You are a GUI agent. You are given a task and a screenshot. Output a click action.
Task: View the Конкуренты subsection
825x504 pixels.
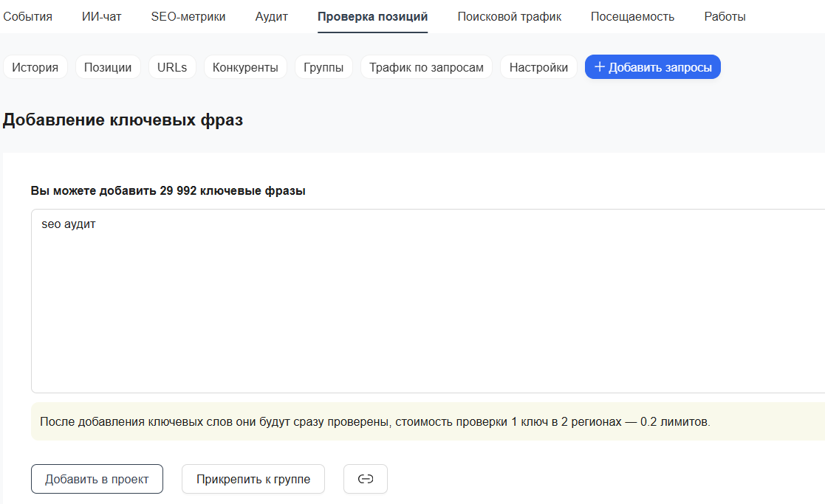click(x=245, y=67)
